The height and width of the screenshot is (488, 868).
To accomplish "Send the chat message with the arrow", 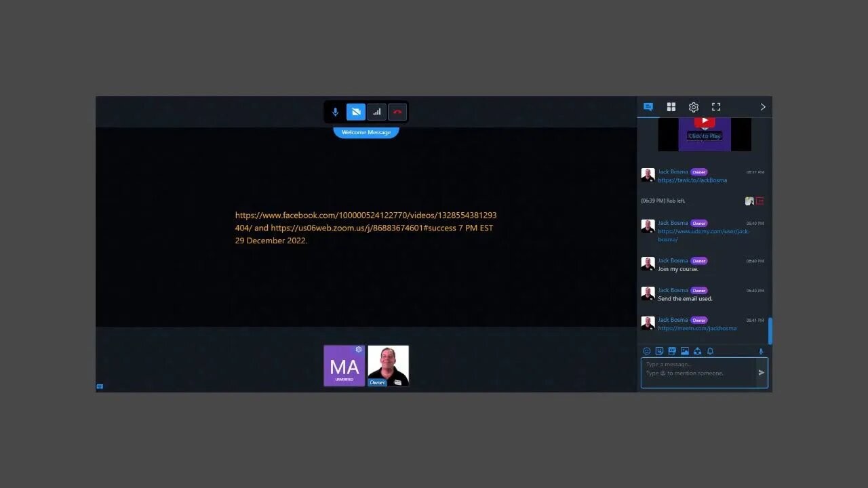I will pyautogui.click(x=762, y=373).
